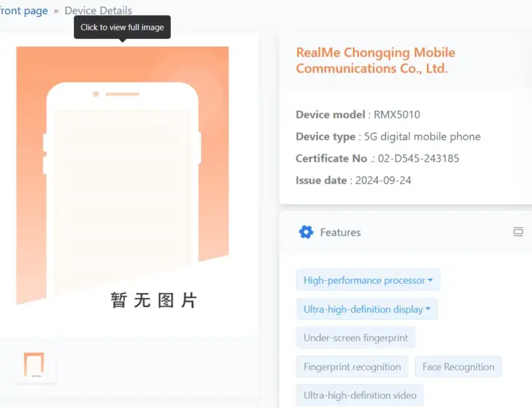
Task: Expand High-performance processor dropdown
Action: point(368,280)
